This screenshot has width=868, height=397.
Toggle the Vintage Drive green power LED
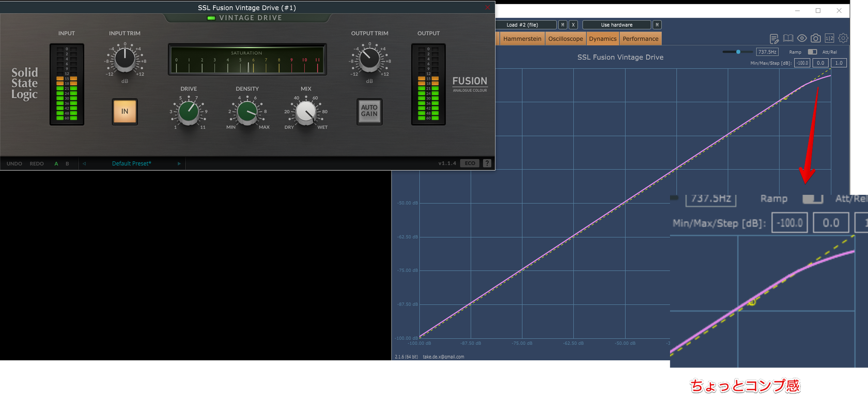tap(211, 18)
